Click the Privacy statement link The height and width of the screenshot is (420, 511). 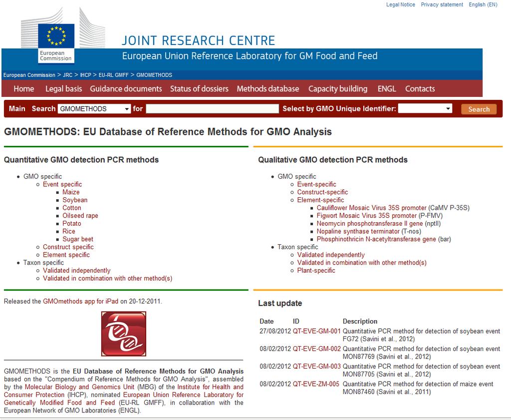442,4
